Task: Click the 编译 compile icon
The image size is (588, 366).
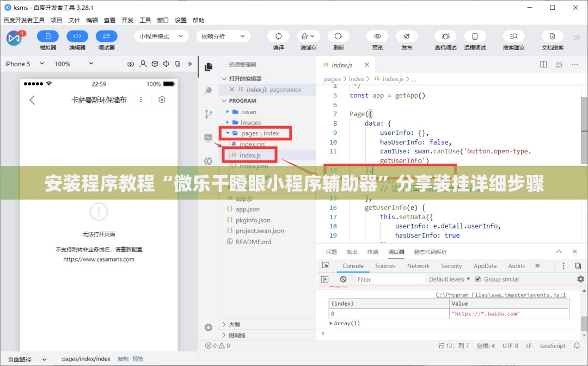Action: 278,36
